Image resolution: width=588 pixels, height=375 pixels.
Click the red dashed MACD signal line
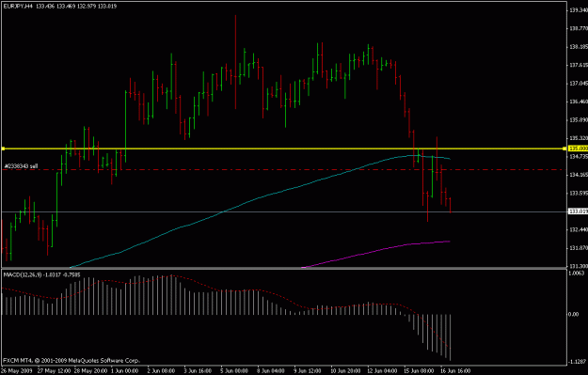225,290
